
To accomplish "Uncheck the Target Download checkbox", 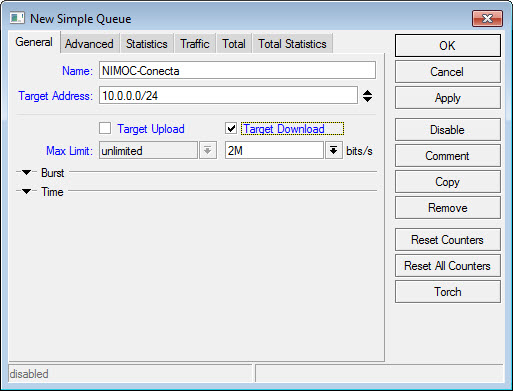I will [x=231, y=128].
